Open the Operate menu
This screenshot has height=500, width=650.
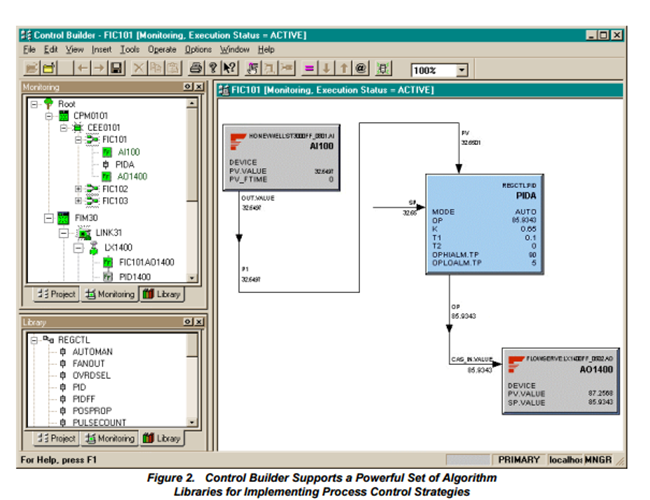(162, 49)
